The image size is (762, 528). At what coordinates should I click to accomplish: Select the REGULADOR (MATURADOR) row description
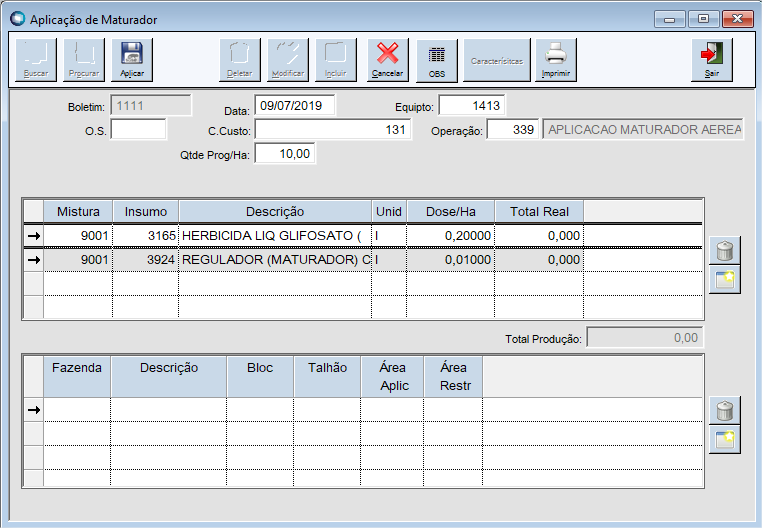275,260
